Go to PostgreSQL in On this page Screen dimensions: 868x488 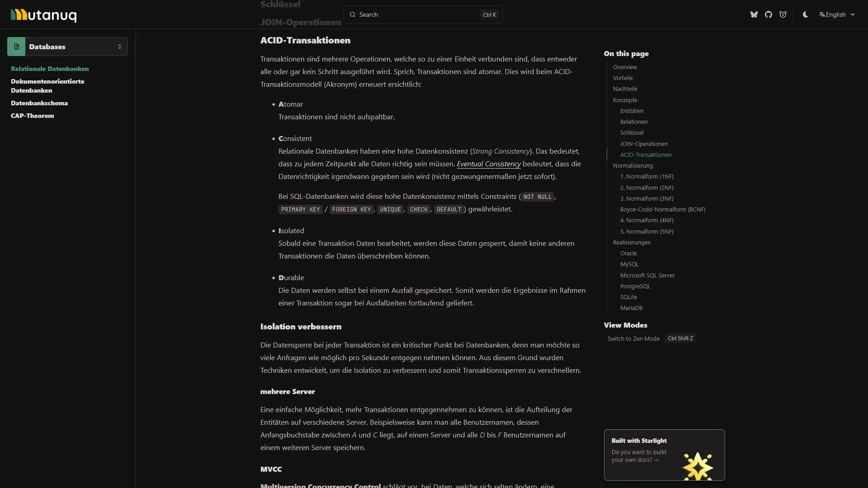coord(635,286)
